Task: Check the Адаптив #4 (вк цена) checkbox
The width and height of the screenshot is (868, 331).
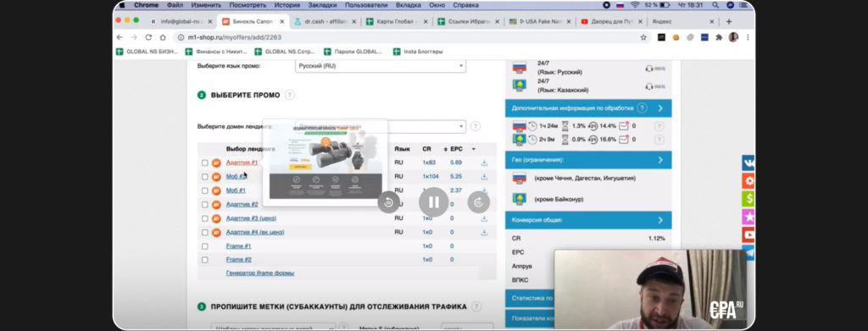Action: coord(205,233)
